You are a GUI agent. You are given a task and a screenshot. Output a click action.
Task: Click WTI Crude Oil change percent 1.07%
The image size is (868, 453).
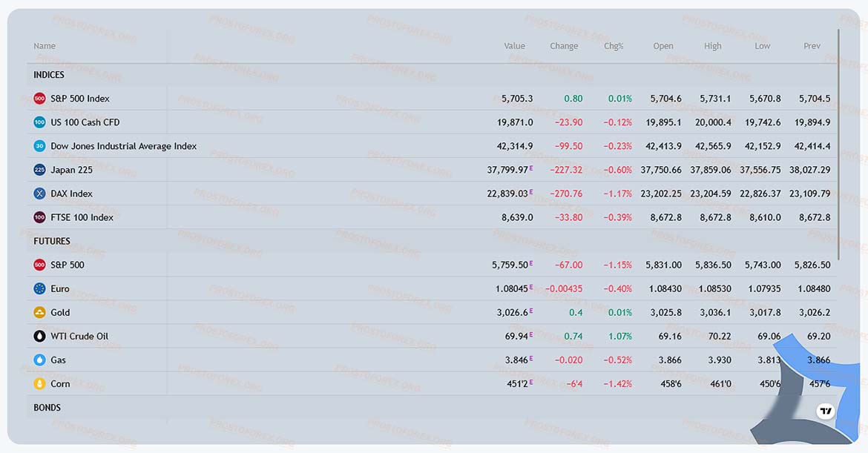point(620,337)
